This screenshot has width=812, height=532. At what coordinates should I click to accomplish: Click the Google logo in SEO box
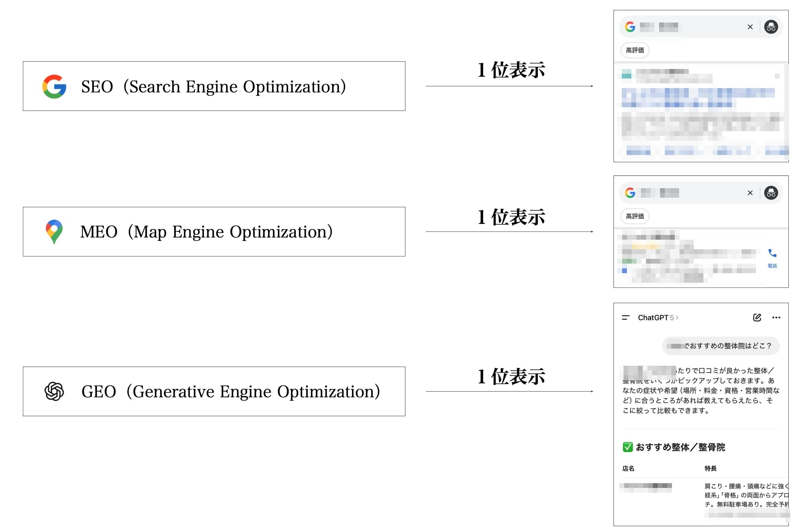(54, 86)
